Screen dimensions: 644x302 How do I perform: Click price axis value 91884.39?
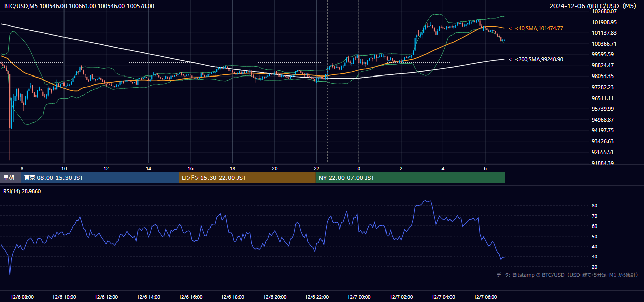pos(603,163)
